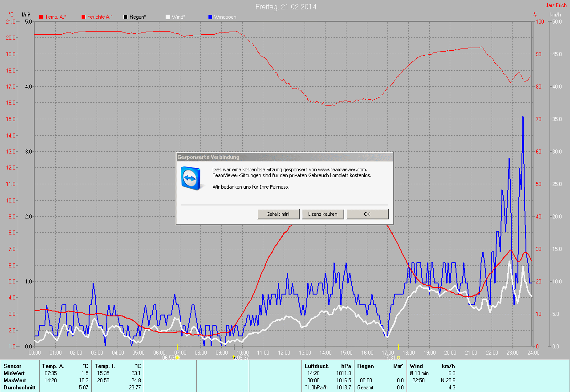Click the 'Temp. A.*' legend label
Viewport: 570px width, 392px height.
click(56, 17)
